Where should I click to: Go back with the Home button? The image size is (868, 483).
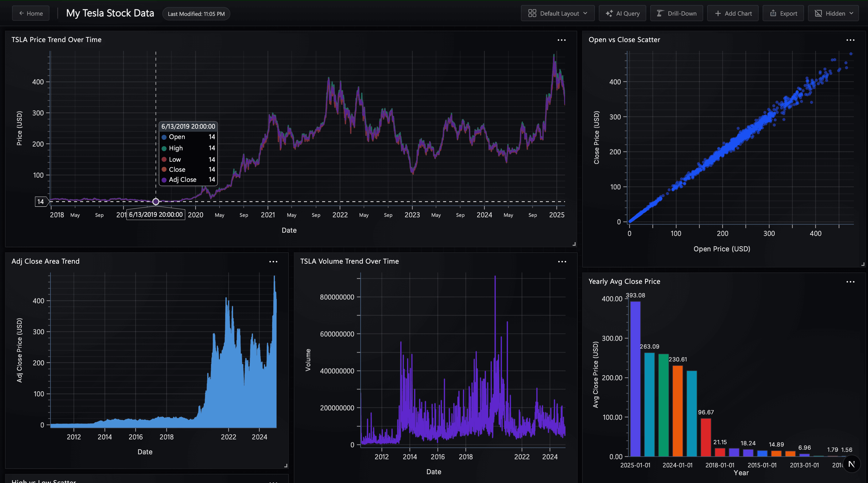(31, 13)
